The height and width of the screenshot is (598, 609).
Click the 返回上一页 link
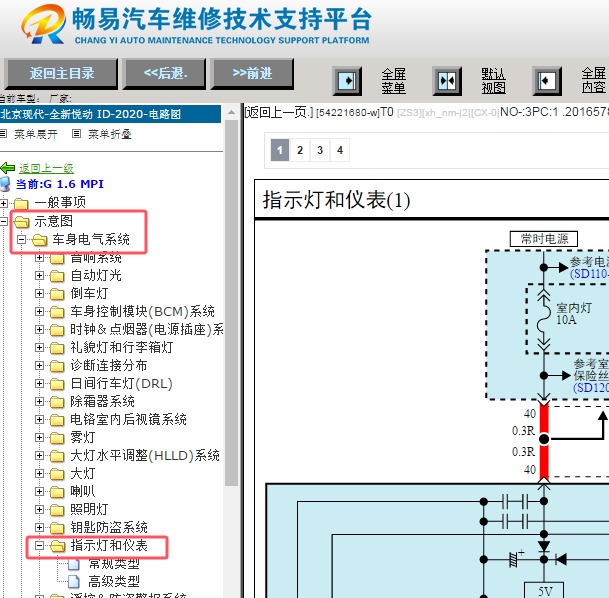[278, 113]
